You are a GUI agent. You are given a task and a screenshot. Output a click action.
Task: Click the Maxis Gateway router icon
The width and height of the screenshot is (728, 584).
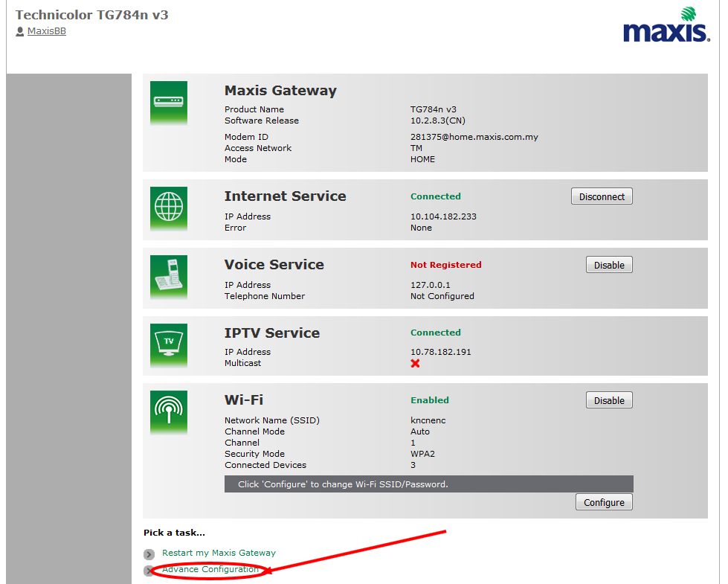[x=169, y=103]
